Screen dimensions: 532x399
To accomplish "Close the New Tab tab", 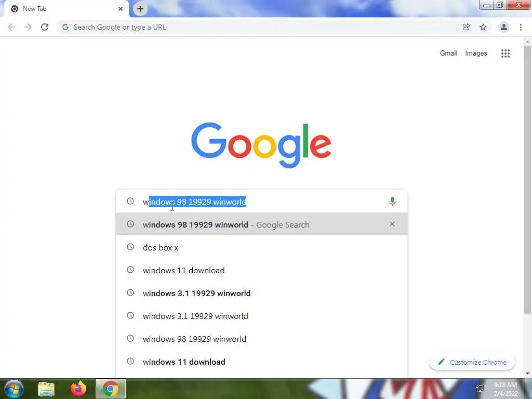I will coord(121,9).
